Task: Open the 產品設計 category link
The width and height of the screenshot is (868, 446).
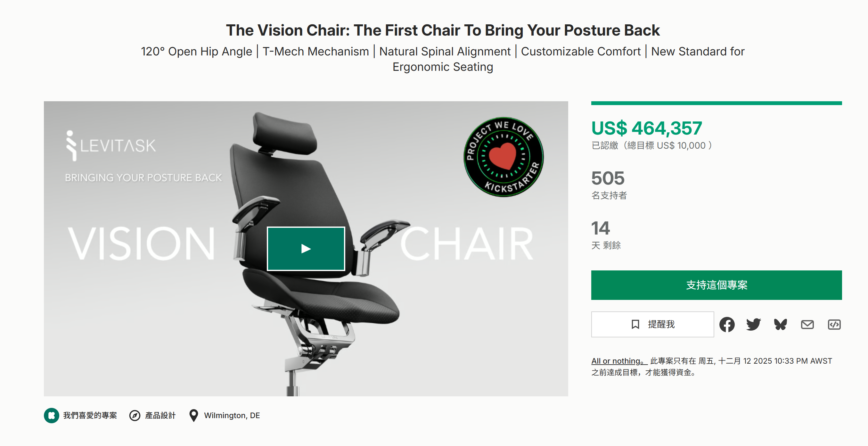Action: point(160,415)
